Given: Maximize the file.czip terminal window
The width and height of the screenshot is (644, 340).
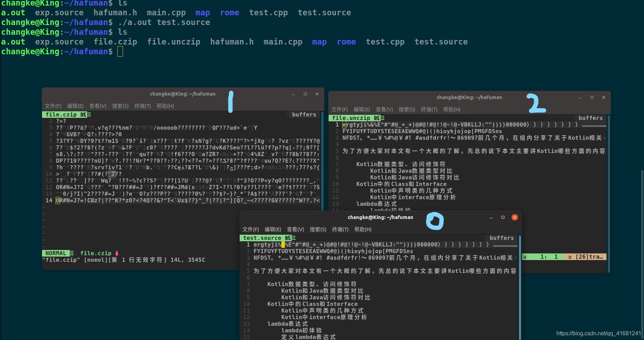Looking at the screenshot, I should click(x=305, y=94).
